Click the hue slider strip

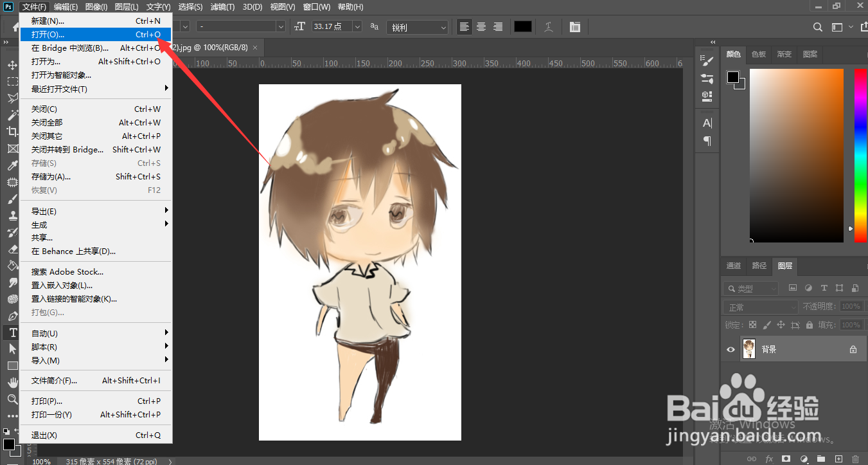(x=860, y=156)
